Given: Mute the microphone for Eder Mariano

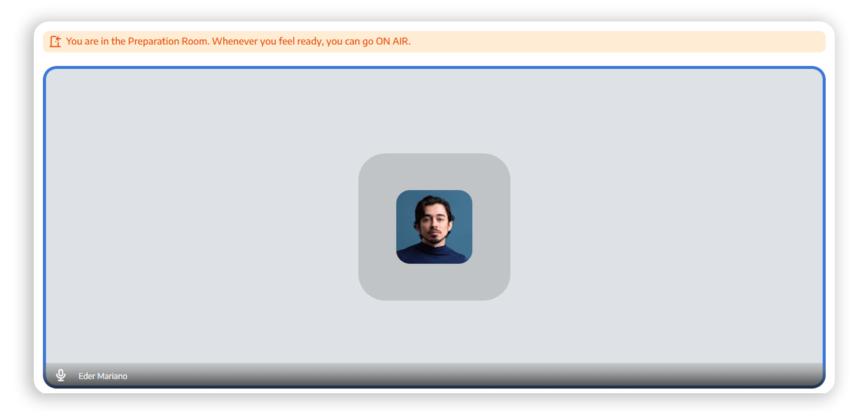Looking at the screenshot, I should click(61, 375).
